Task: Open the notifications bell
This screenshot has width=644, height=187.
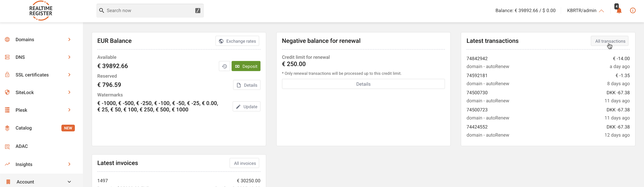Action: pos(619,11)
